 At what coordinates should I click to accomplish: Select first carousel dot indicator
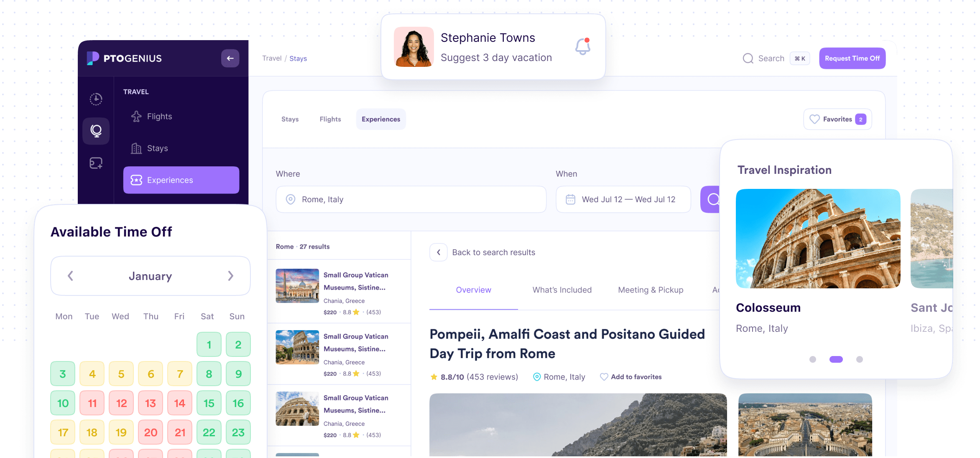[x=813, y=359]
